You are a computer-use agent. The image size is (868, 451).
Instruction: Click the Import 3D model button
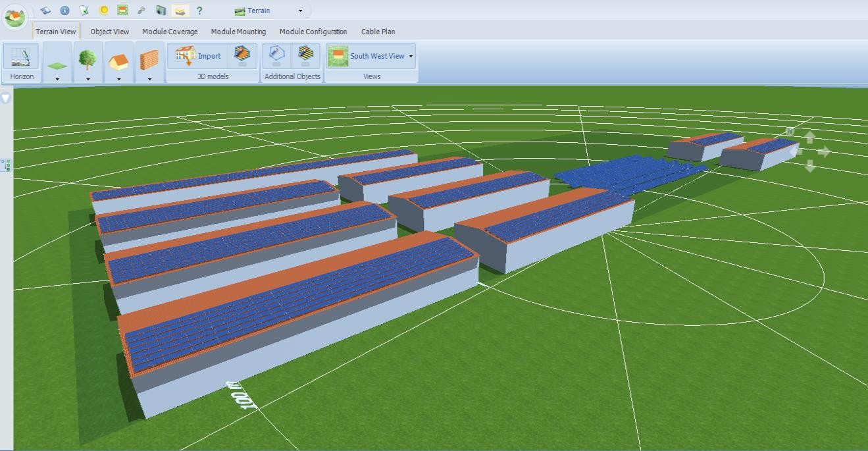pyautogui.click(x=198, y=56)
